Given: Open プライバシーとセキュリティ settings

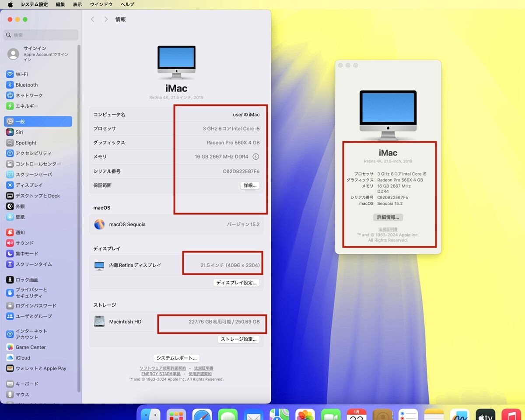Looking at the screenshot, I should [38, 293].
